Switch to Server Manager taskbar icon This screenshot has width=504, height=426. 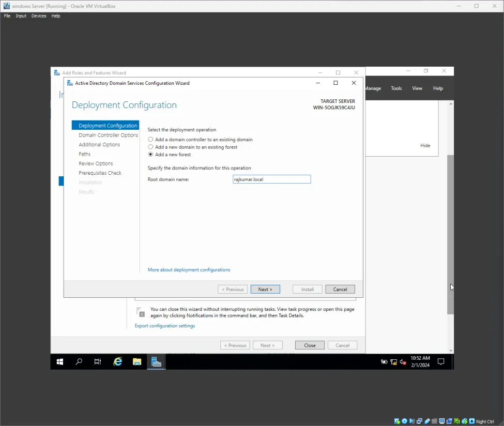(x=156, y=362)
